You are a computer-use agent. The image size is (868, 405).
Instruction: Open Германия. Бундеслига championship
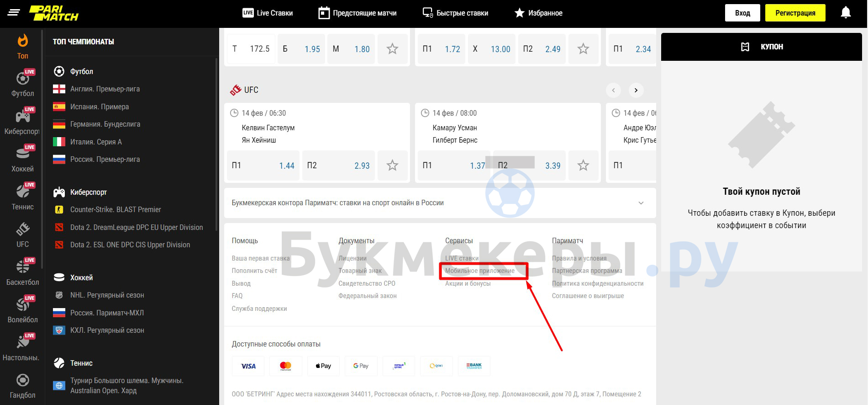(x=105, y=124)
